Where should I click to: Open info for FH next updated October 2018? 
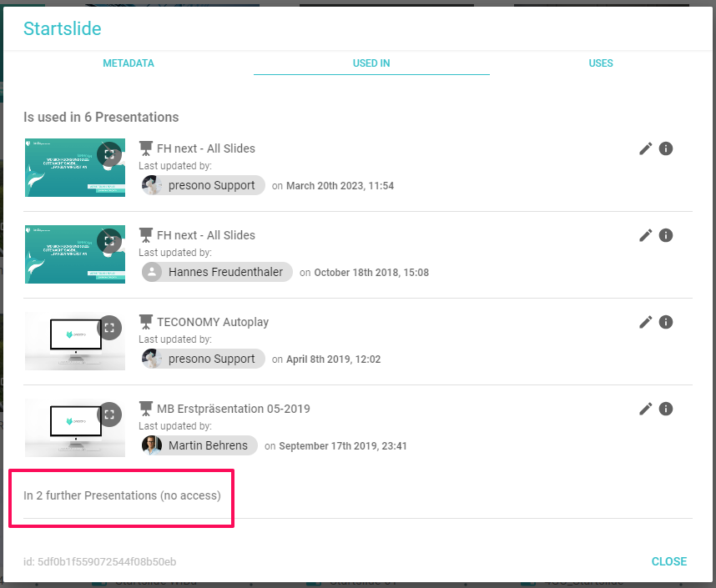(666, 235)
